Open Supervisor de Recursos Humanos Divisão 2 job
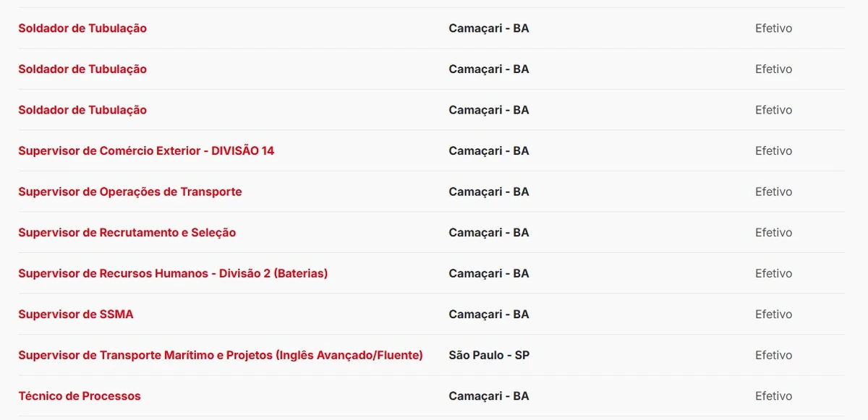The width and height of the screenshot is (868, 420). [173, 273]
